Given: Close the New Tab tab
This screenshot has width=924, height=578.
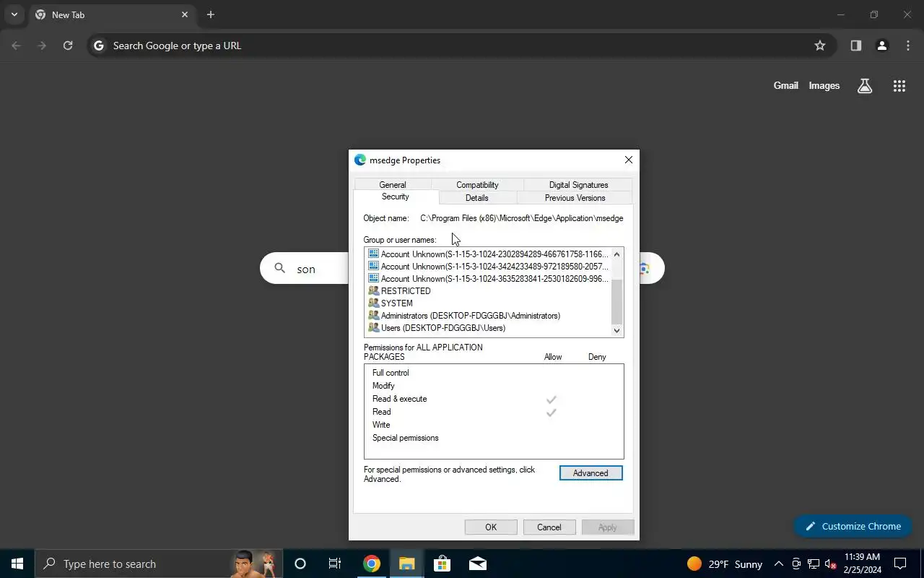Looking at the screenshot, I should tap(185, 14).
